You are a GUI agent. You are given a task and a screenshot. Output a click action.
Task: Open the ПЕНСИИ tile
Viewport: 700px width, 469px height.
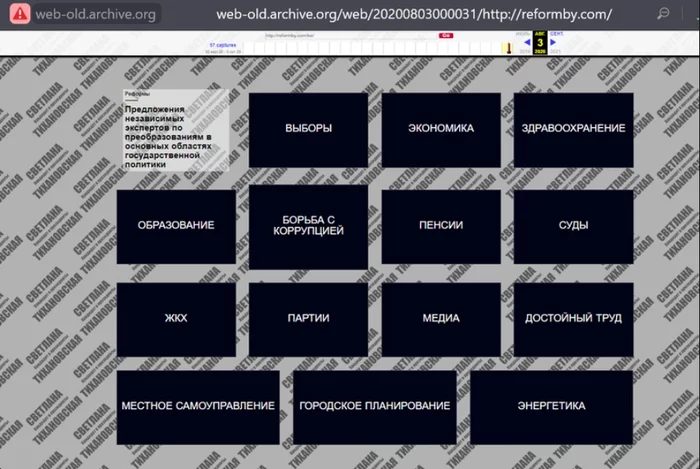coord(441,227)
